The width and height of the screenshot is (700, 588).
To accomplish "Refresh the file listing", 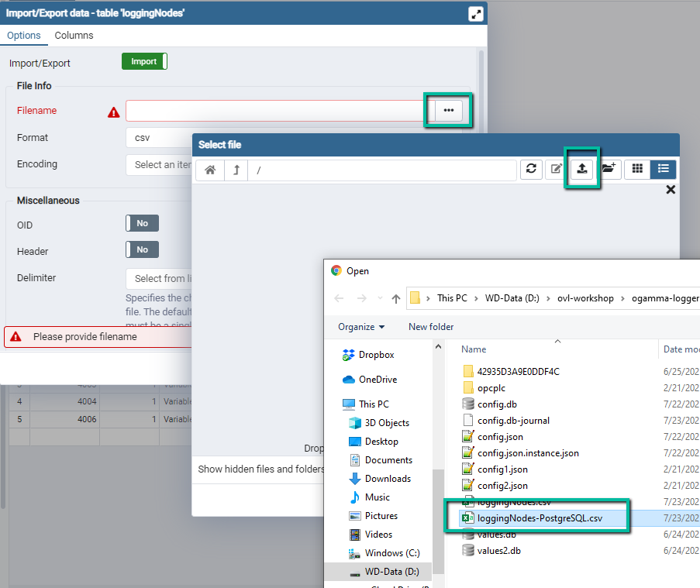I will 531,170.
